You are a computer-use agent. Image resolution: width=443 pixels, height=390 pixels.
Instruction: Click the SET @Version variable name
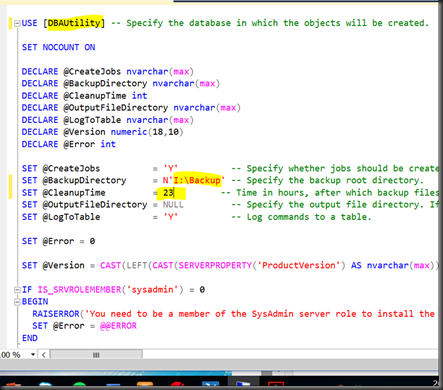point(63,265)
